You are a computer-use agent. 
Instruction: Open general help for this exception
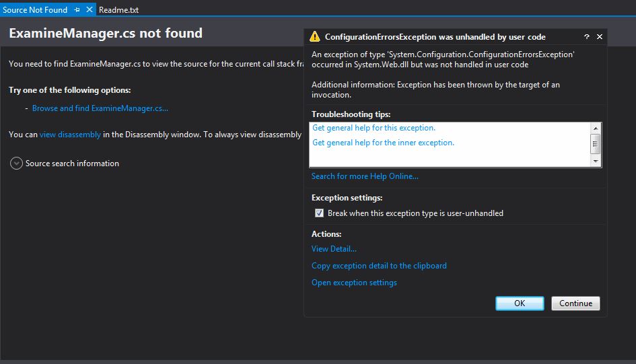[x=374, y=128]
